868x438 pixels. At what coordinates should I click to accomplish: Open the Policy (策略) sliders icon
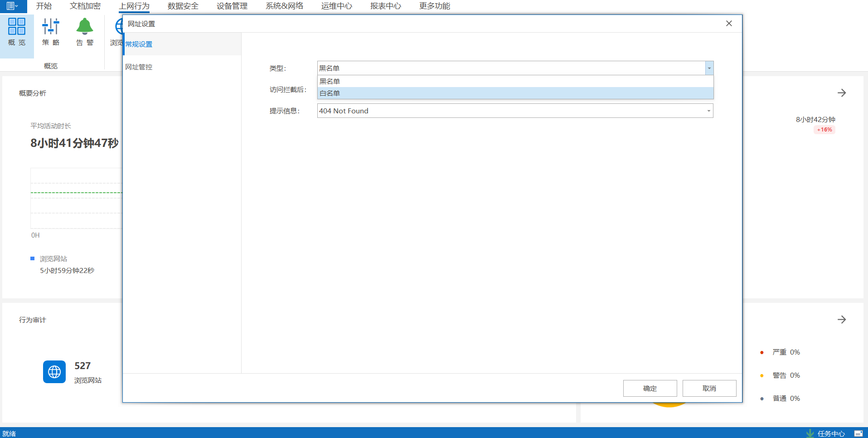(x=50, y=27)
